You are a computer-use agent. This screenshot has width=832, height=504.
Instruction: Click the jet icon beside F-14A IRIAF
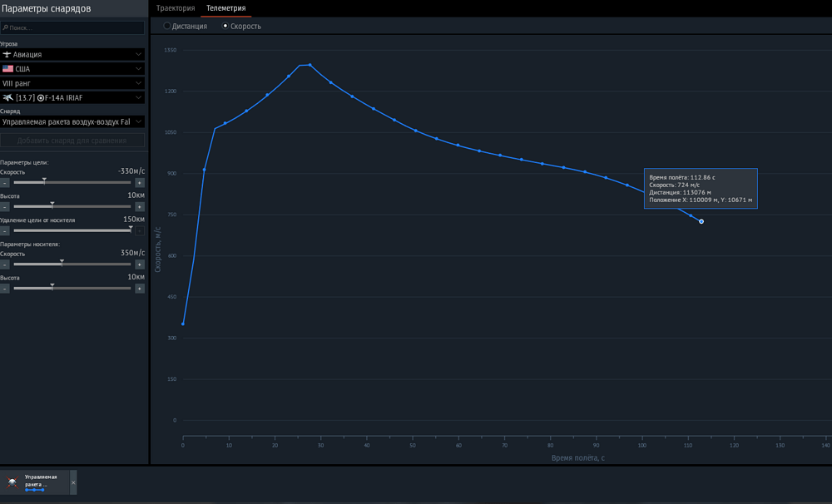8,97
